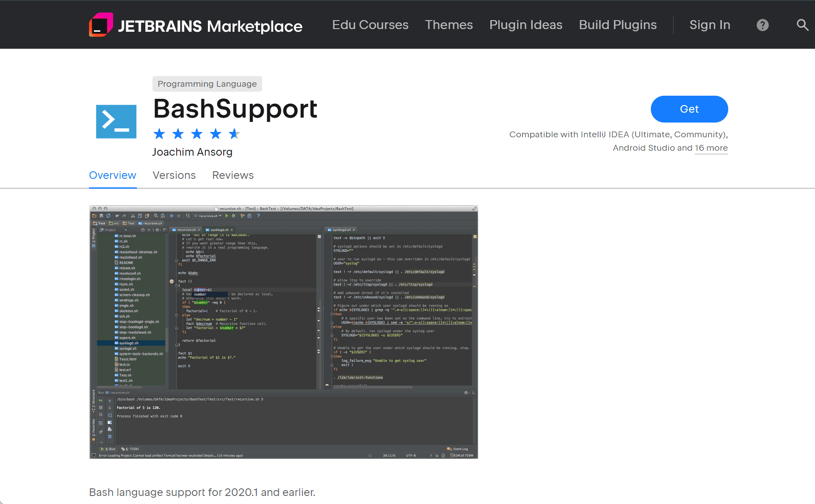Close the sysklogd.sh editor tab
815x504 pixels.
232,229
